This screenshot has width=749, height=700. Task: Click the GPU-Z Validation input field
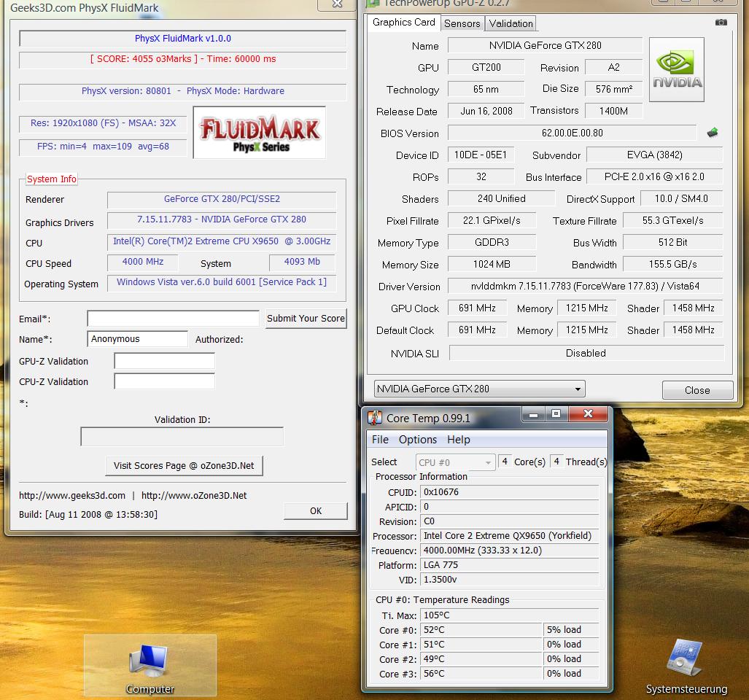[164, 361]
